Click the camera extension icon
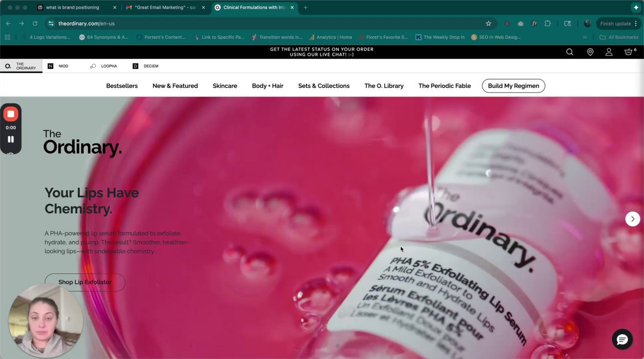 point(521,23)
